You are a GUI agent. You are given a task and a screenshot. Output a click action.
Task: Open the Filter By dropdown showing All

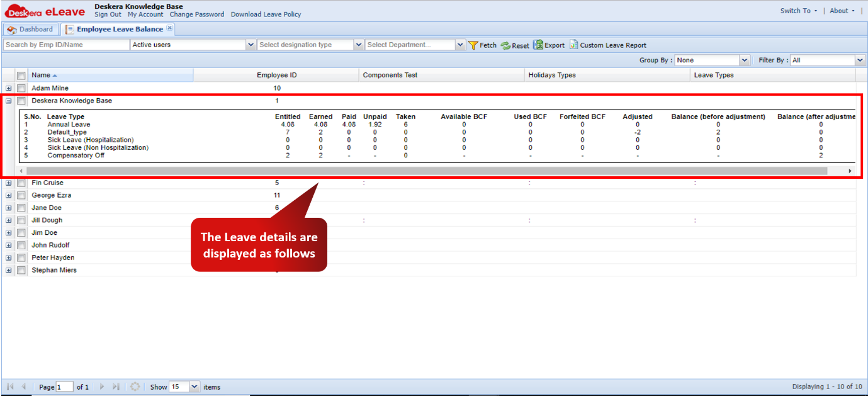860,60
